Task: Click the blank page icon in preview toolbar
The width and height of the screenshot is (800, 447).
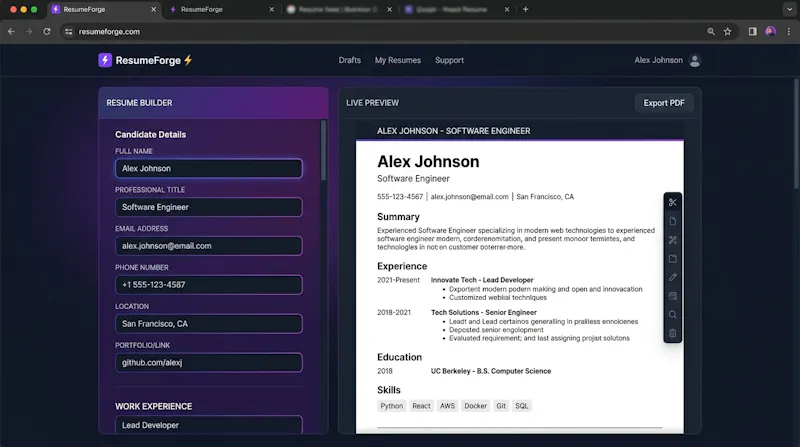Action: (672, 221)
